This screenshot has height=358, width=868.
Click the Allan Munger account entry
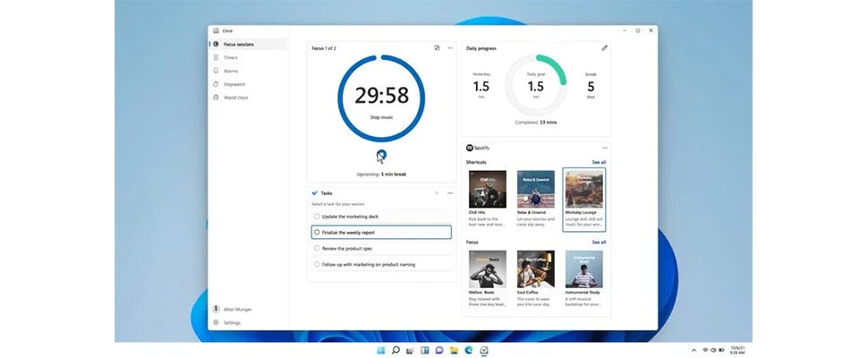[248, 310]
